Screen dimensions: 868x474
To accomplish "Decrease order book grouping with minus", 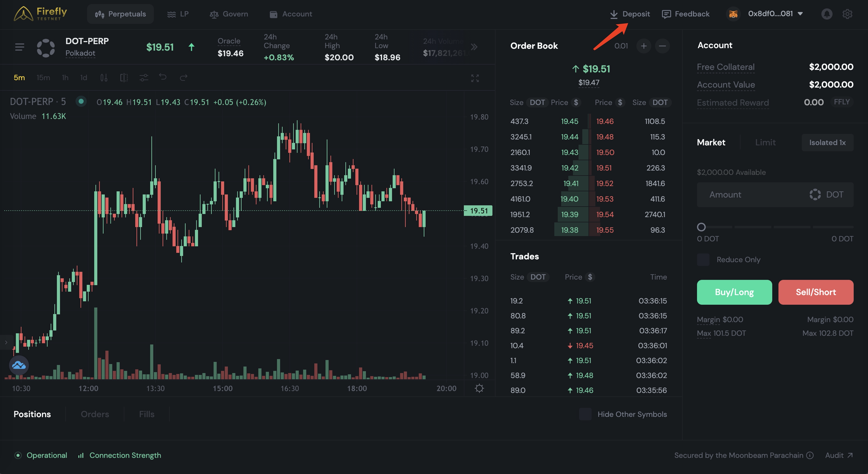I will pyautogui.click(x=662, y=46).
